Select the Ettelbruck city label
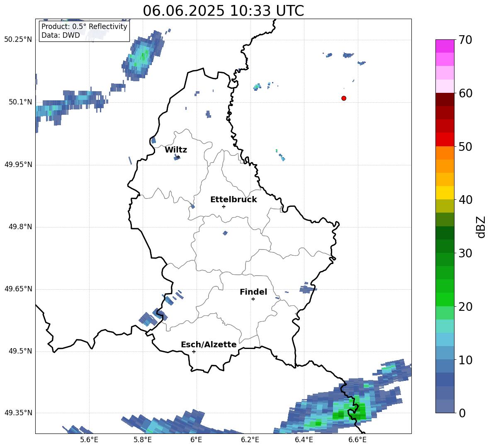Image resolution: width=491 pixels, height=448 pixels. pyautogui.click(x=233, y=200)
